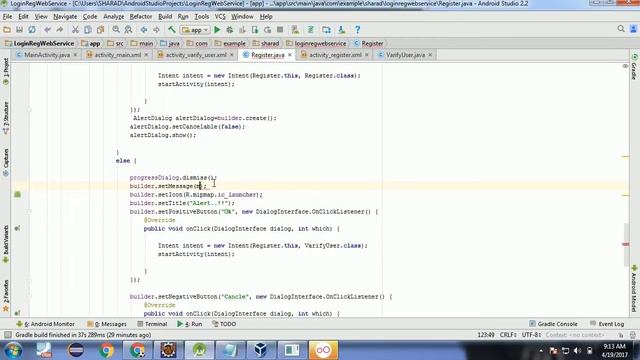Image resolution: width=640 pixels, height=360 pixels.
Task: Synchronize project with the refresh icon
Action: coord(32,29)
